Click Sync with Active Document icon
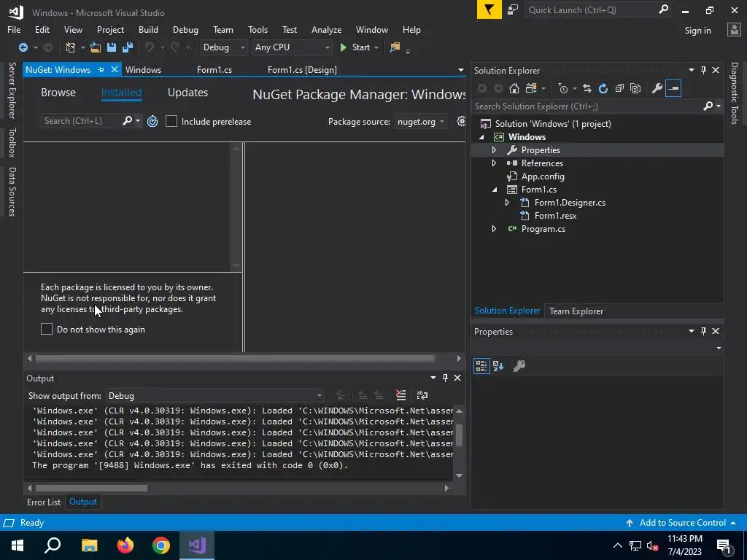 pos(587,88)
